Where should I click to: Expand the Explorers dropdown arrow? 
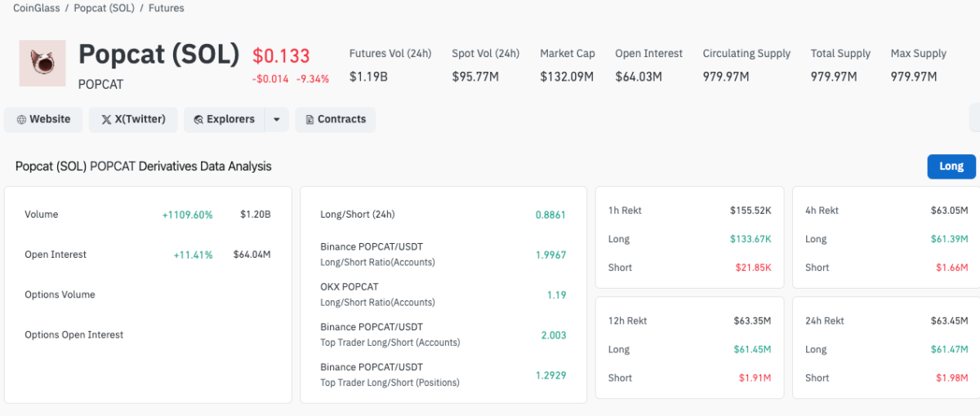point(277,120)
